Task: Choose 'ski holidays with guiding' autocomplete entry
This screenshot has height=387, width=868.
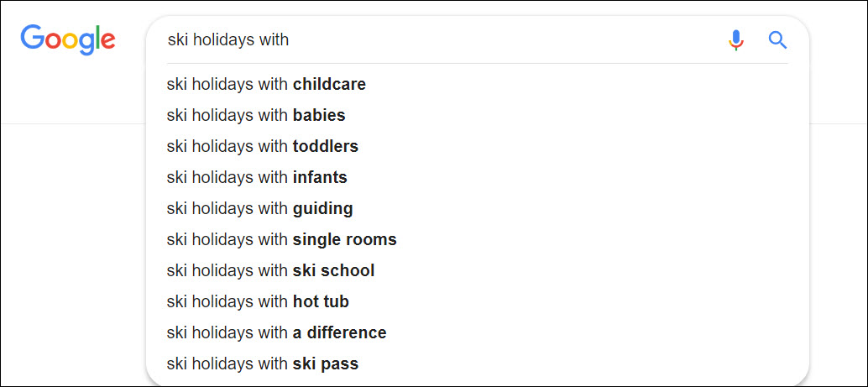Action: coord(477,209)
